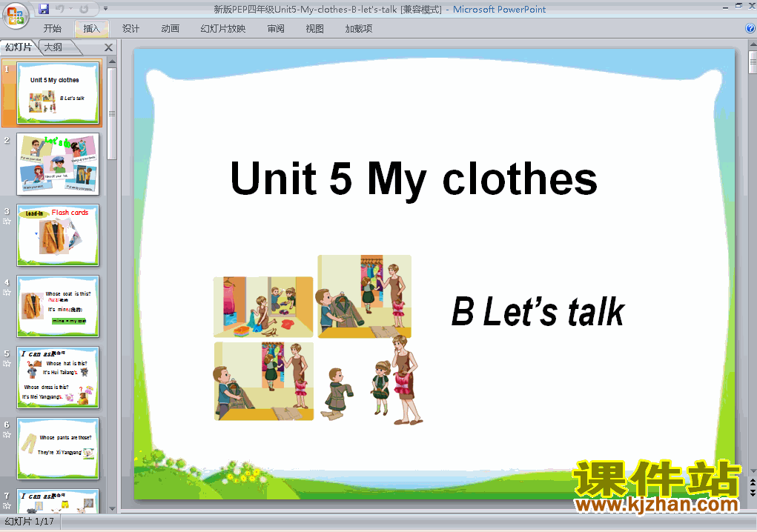757x532 pixels.
Task: Select slide 7 thumbnail I can ask
Action: tap(58, 501)
